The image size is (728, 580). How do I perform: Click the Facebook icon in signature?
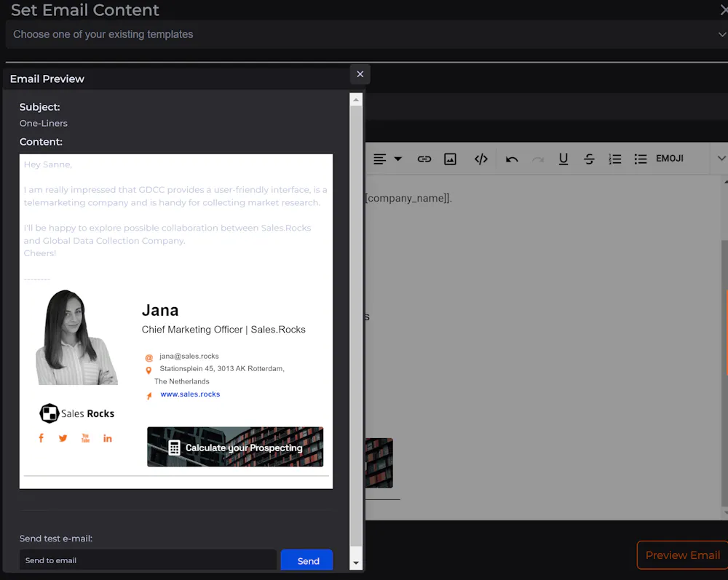[x=41, y=438]
